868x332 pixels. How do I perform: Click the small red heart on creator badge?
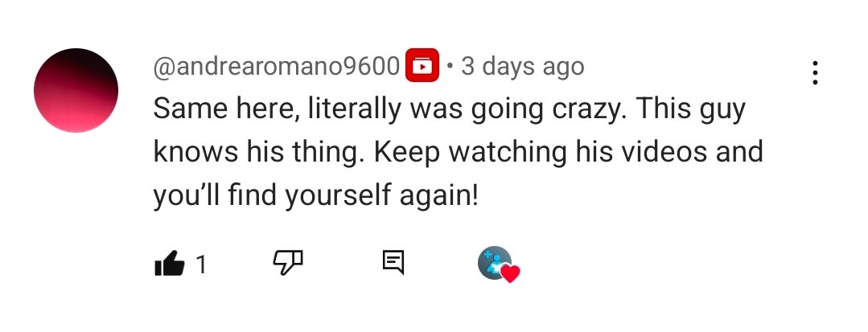[x=511, y=274]
